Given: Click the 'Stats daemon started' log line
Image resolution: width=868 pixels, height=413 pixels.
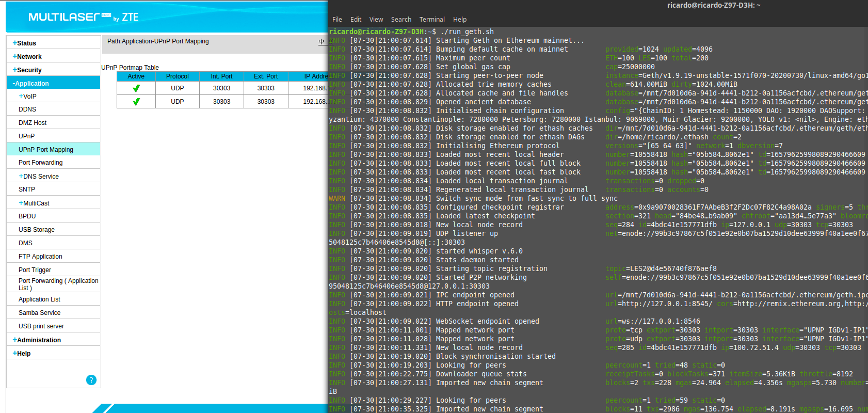Looking at the screenshot, I should point(477,260).
